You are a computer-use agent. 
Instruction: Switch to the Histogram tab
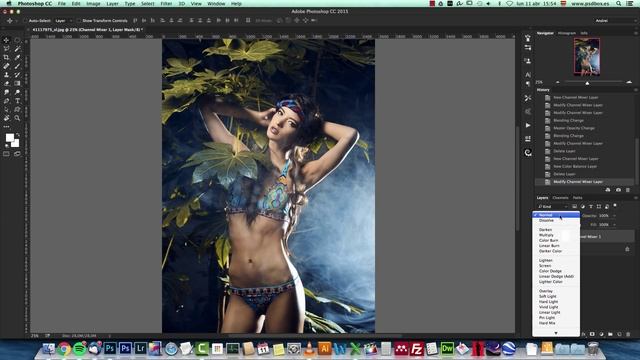(567, 33)
